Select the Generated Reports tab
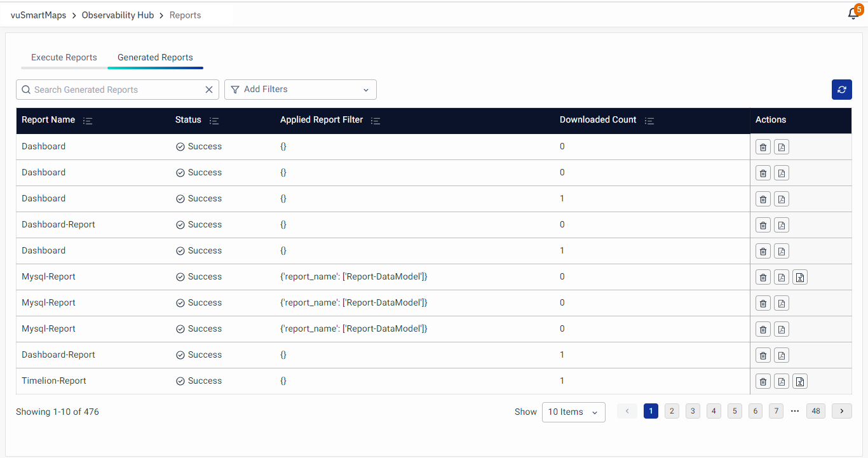The height and width of the screenshot is (458, 868). point(155,57)
